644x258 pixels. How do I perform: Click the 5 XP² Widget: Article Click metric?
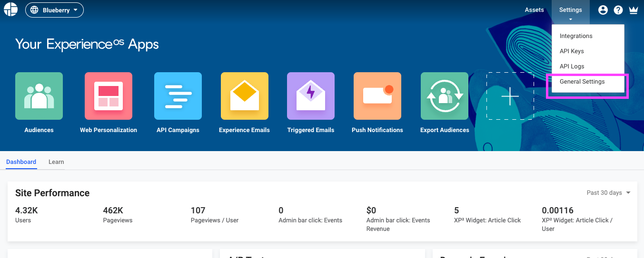487,215
